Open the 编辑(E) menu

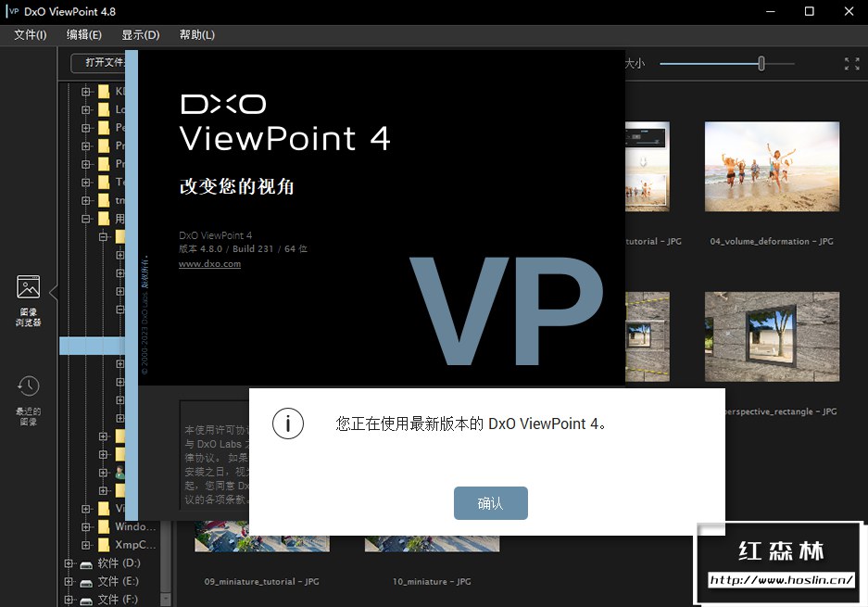[84, 35]
